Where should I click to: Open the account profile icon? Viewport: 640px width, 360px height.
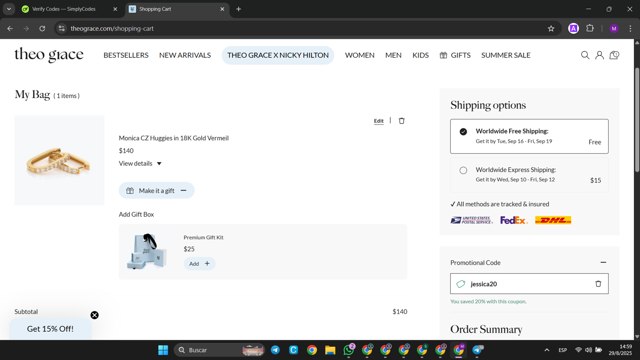click(599, 55)
